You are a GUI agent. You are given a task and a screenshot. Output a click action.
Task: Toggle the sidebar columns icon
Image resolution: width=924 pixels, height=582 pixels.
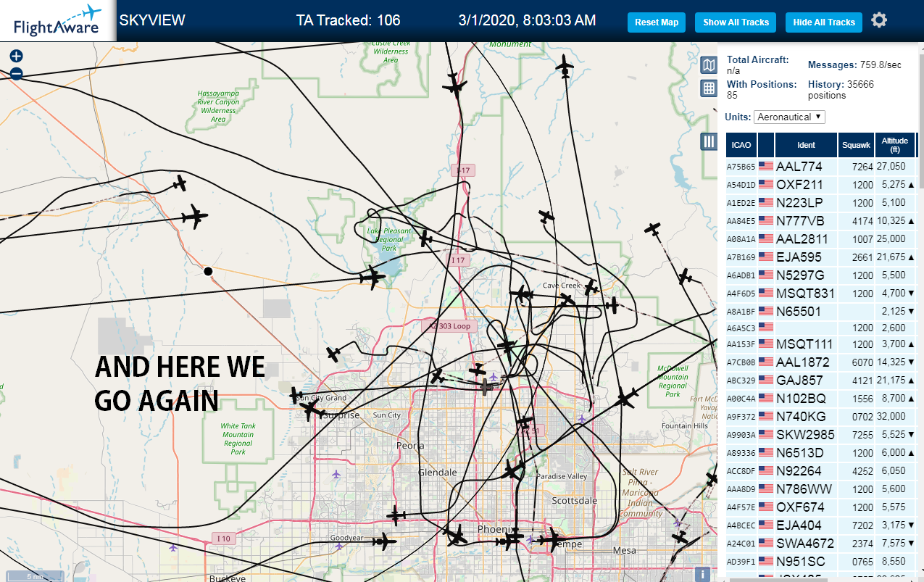[709, 141]
